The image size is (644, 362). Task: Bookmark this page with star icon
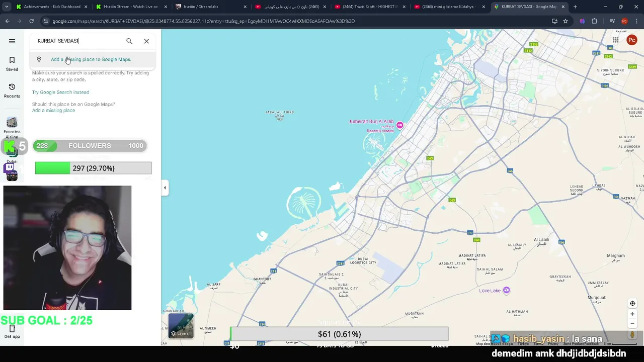pyautogui.click(x=566, y=21)
